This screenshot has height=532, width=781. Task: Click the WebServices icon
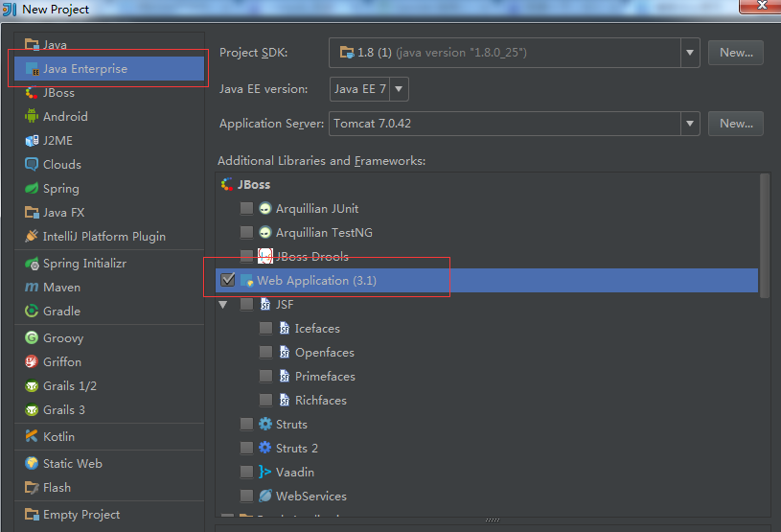265,496
